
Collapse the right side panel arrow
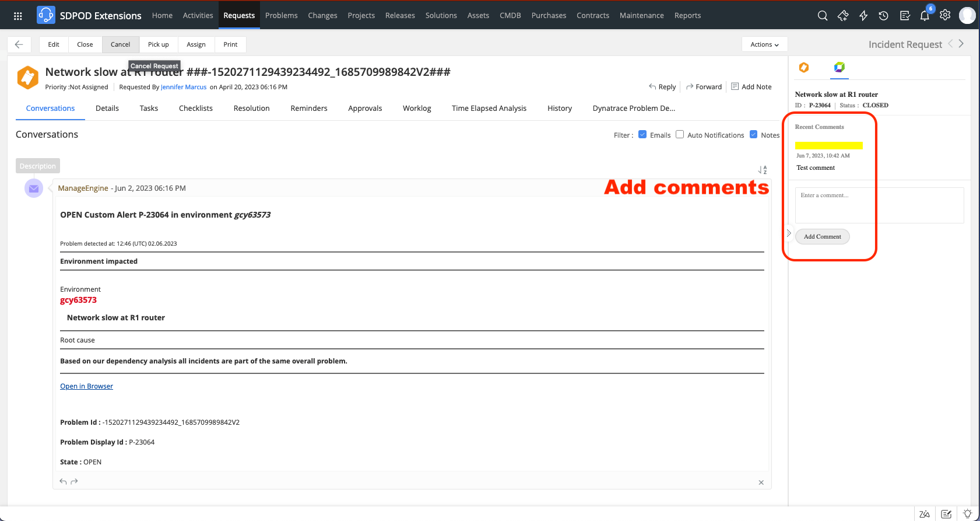pyautogui.click(x=789, y=233)
